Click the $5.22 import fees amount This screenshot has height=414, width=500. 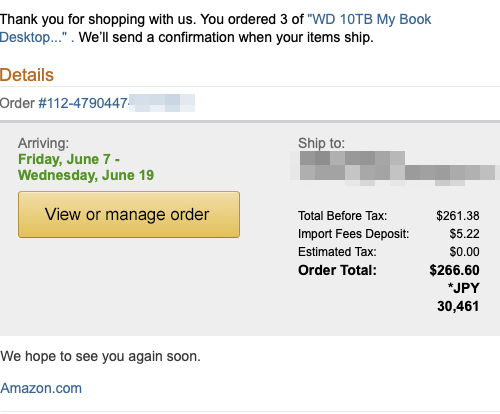[x=464, y=234]
